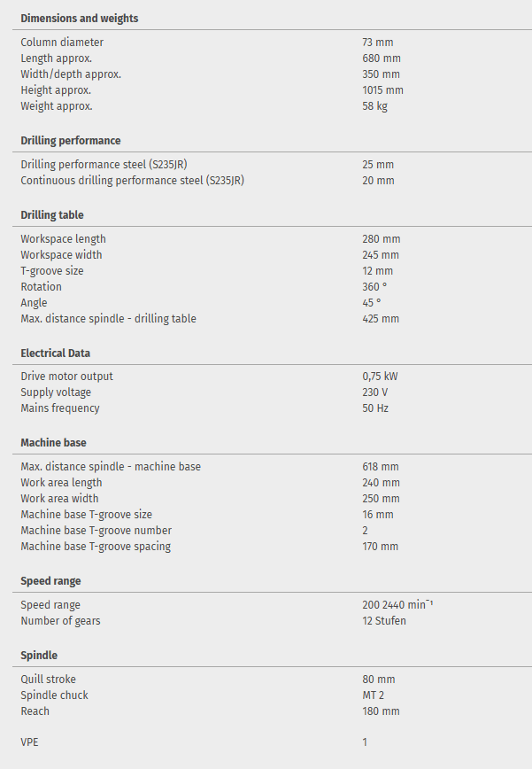Click the Dimensions and weights heading
Viewport: 532px width, 769px height.
coord(80,18)
